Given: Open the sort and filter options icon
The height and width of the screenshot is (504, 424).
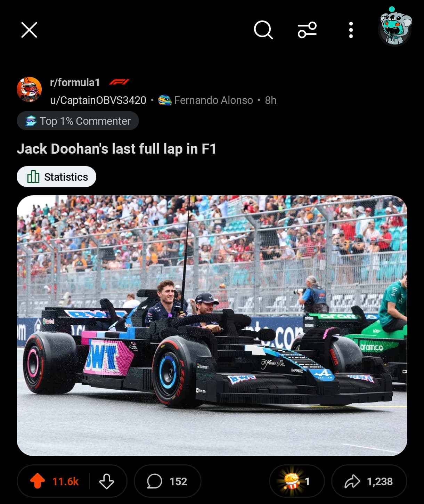Looking at the screenshot, I should click(307, 30).
